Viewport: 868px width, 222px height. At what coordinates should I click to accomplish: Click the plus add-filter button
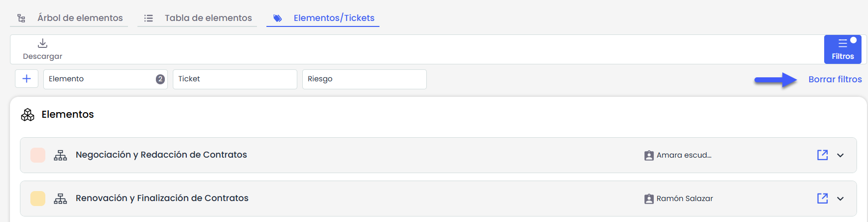27,79
